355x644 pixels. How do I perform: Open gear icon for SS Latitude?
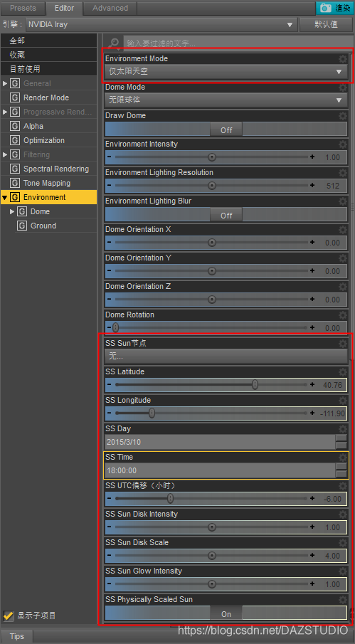pos(343,372)
